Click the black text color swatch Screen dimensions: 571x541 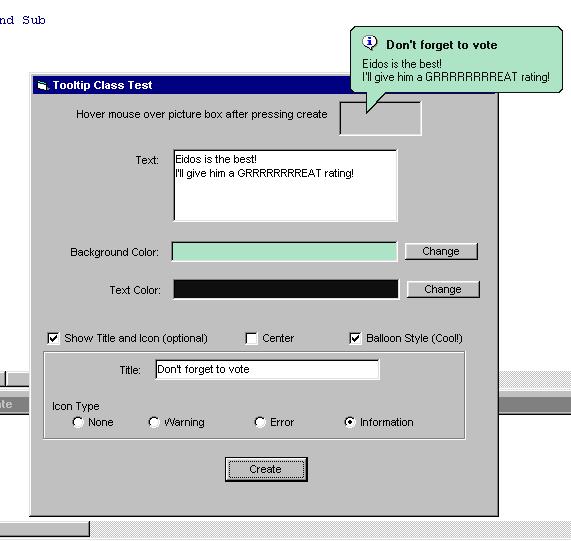point(286,289)
